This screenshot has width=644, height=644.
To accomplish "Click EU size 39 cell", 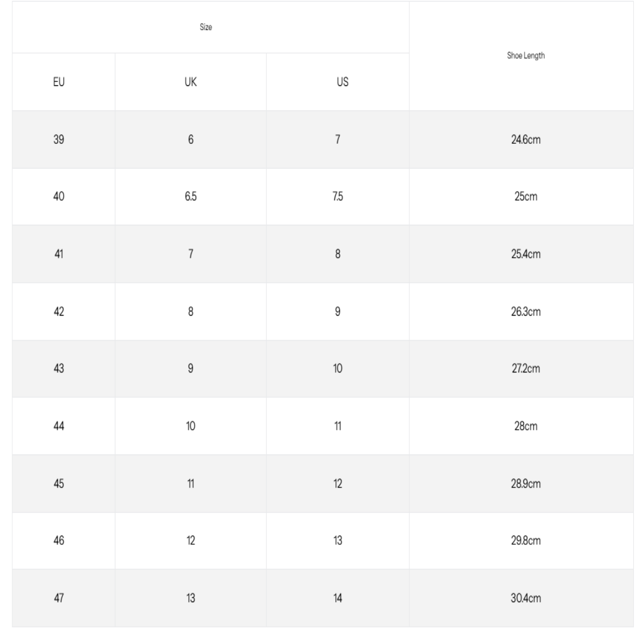I will point(59,140).
